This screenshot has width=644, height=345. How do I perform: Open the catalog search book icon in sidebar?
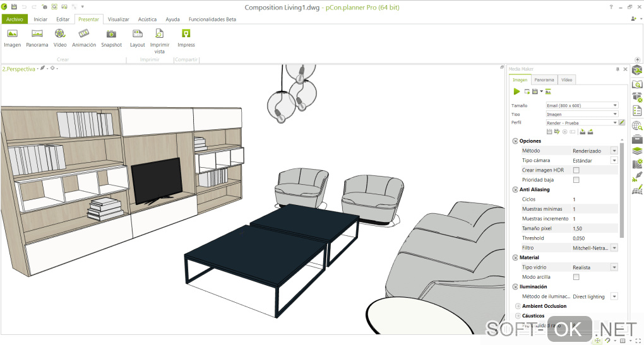pos(637,84)
